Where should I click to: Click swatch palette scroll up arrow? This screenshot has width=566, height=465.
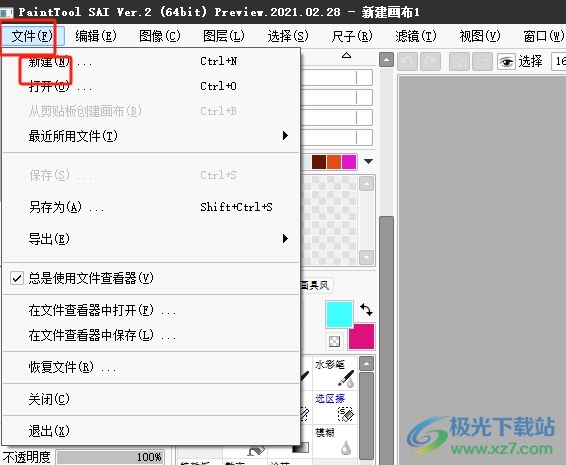[367, 184]
